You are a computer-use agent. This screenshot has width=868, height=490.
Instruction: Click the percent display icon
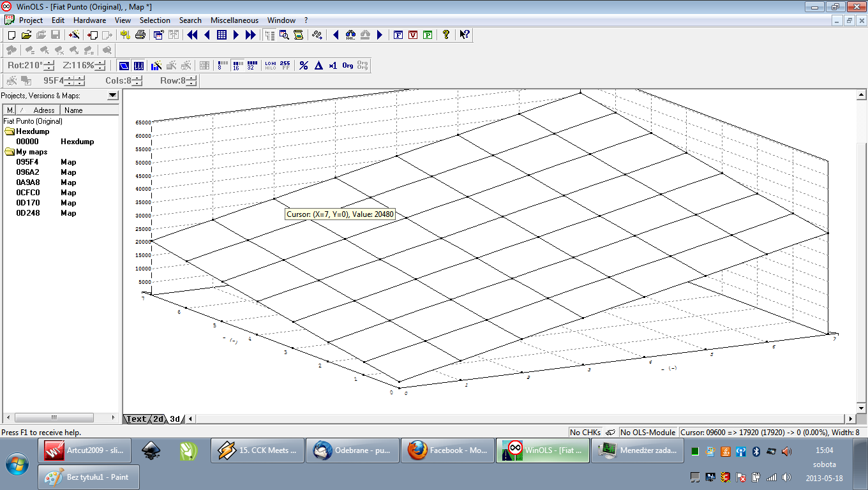coord(304,65)
